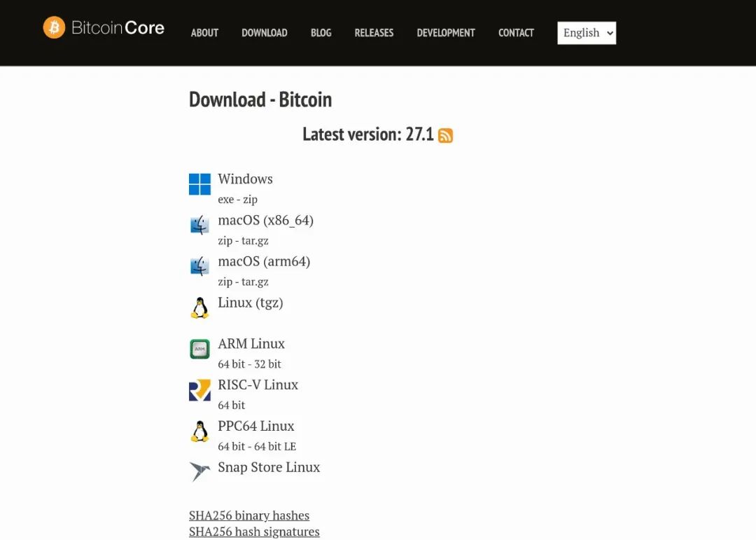Open the English language dropdown
The height and width of the screenshot is (540, 756).
587,33
